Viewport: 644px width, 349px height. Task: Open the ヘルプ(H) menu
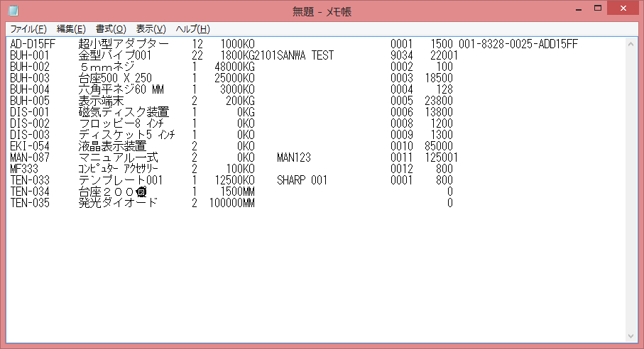coord(192,29)
